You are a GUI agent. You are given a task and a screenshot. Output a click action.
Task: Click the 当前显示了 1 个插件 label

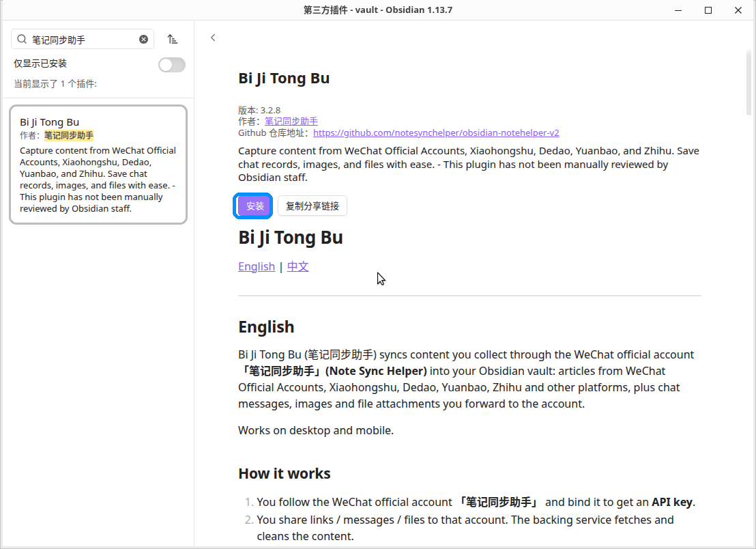[x=55, y=84]
